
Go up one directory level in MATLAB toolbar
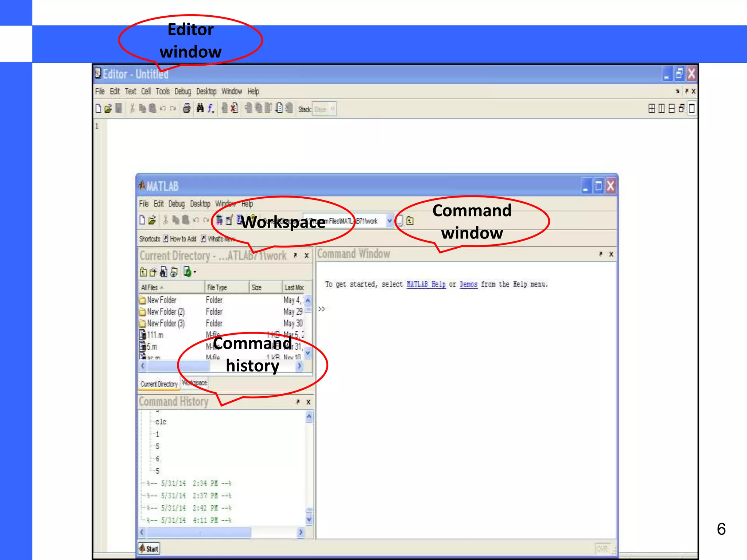click(410, 221)
